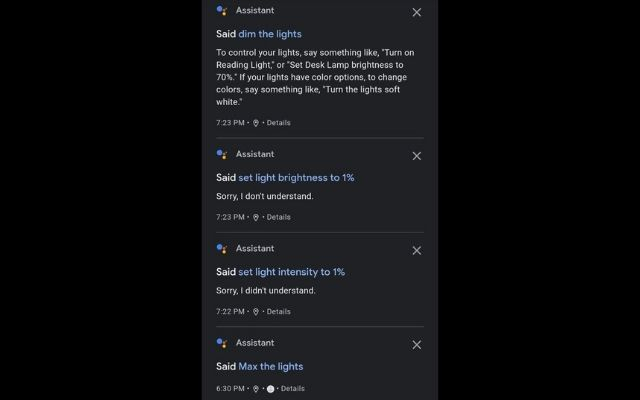Delete the 'set light intensity to 1%' entry

(417, 250)
